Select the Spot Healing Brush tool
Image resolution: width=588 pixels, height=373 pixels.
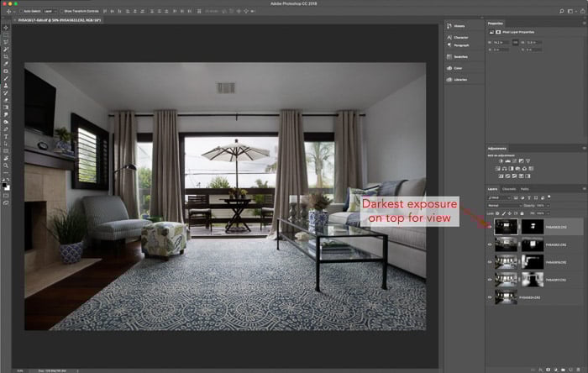[6, 71]
